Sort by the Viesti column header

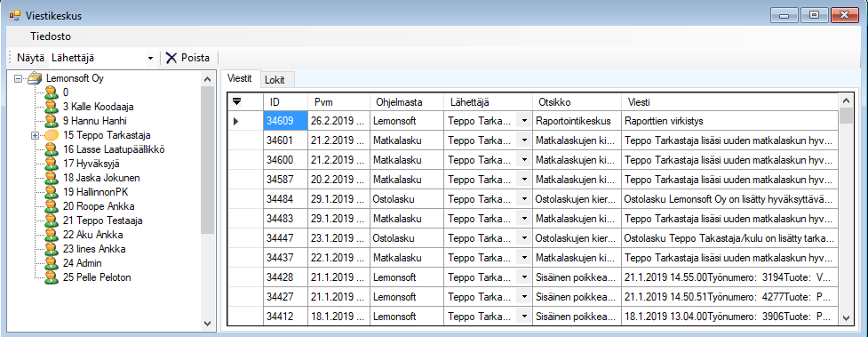pyautogui.click(x=730, y=102)
